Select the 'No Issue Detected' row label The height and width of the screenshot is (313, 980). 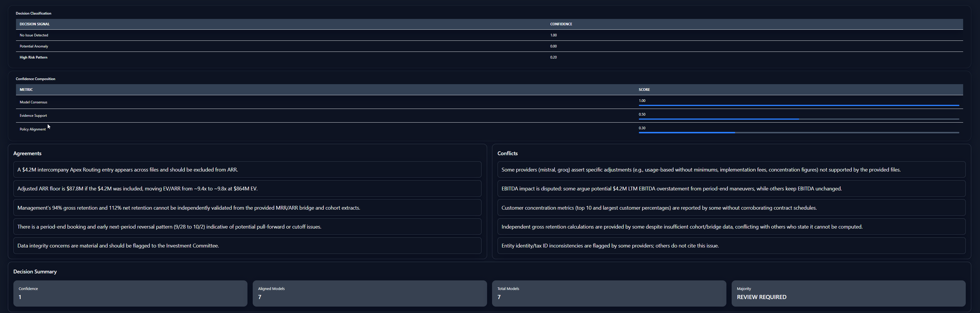point(34,35)
